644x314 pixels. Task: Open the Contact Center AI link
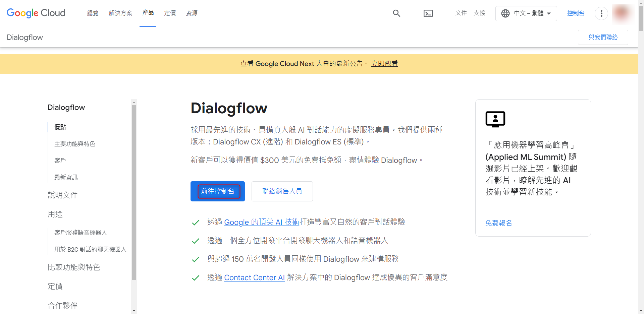pyautogui.click(x=254, y=277)
